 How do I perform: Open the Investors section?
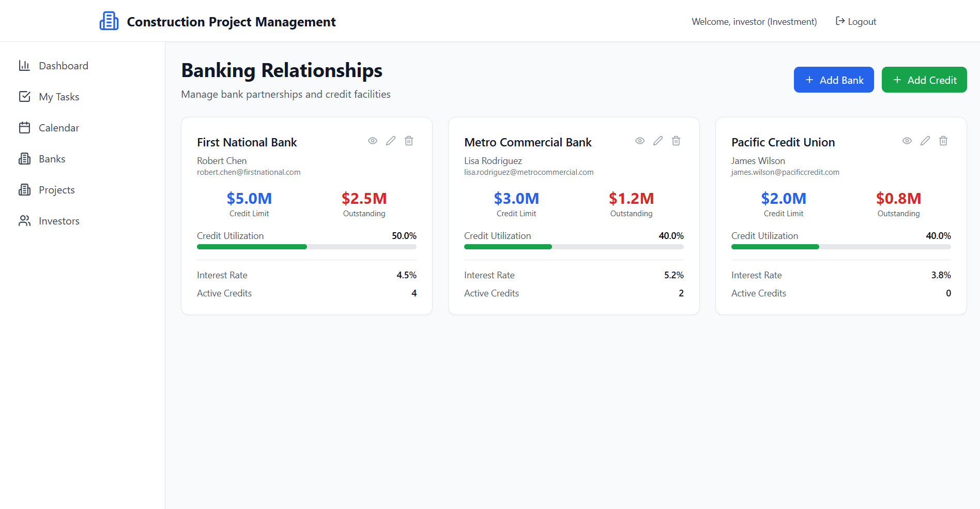tap(59, 221)
